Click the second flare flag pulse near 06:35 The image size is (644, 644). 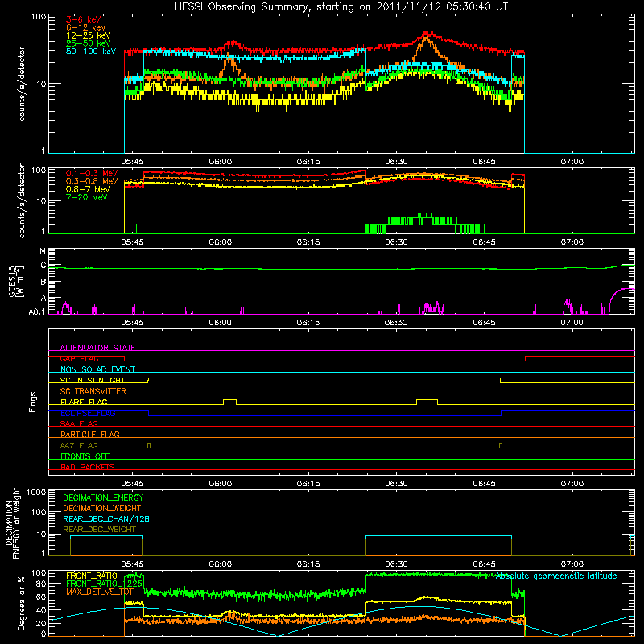[427, 402]
